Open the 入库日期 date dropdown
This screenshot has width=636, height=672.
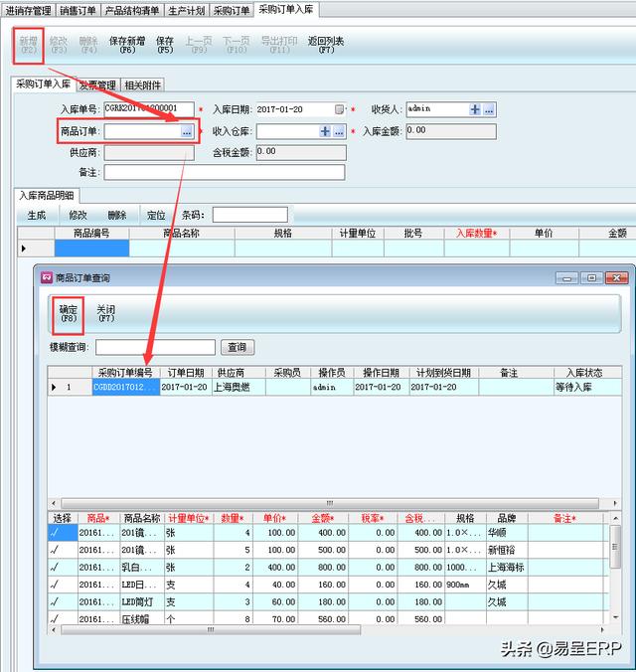pyautogui.click(x=340, y=109)
